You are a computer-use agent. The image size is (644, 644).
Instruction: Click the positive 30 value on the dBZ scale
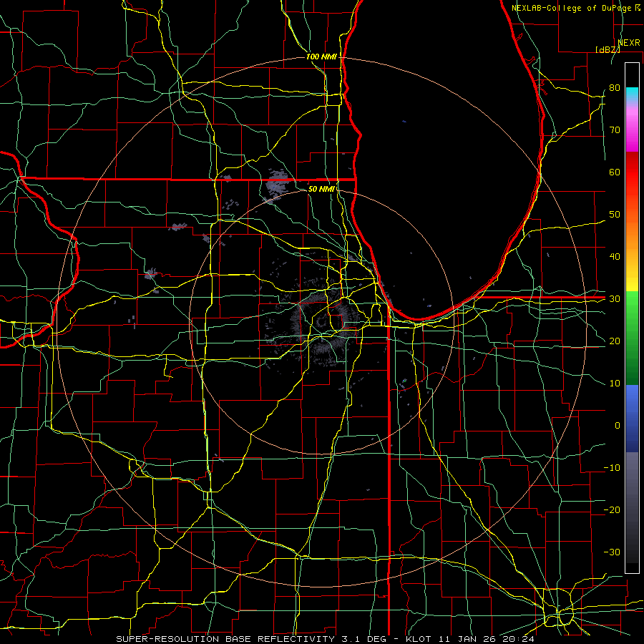615,298
